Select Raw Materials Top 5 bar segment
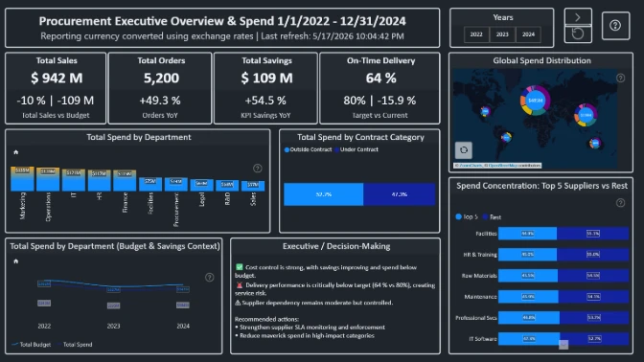This screenshot has height=362, width=644. click(x=528, y=276)
